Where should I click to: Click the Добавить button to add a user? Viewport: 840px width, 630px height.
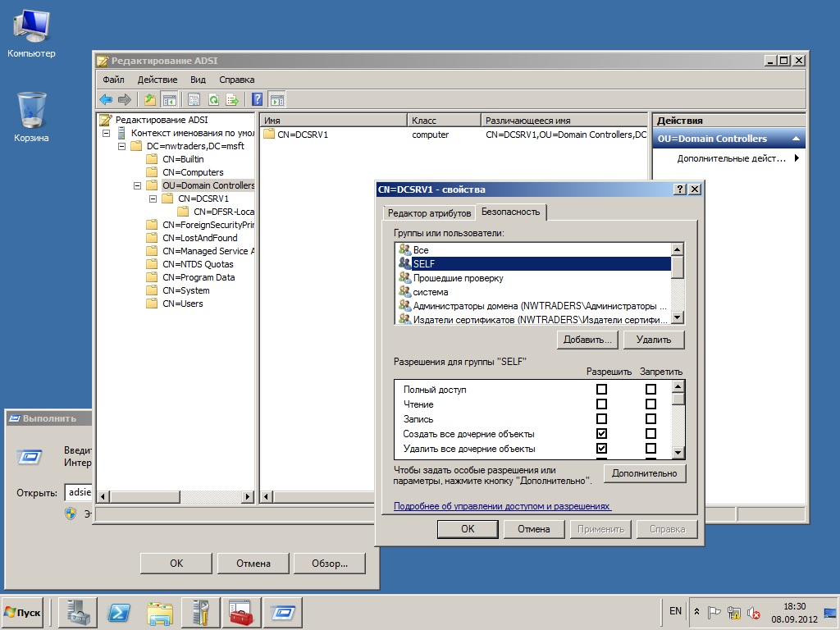tap(587, 339)
